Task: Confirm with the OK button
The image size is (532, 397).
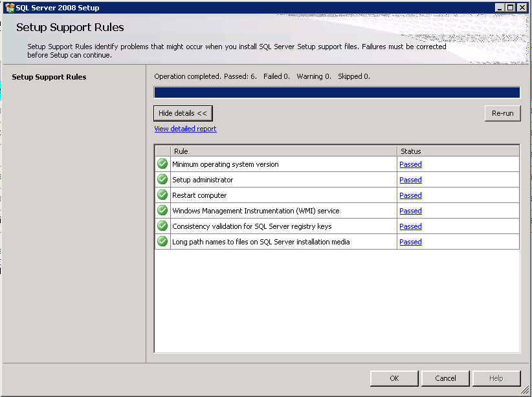Action: pyautogui.click(x=394, y=378)
